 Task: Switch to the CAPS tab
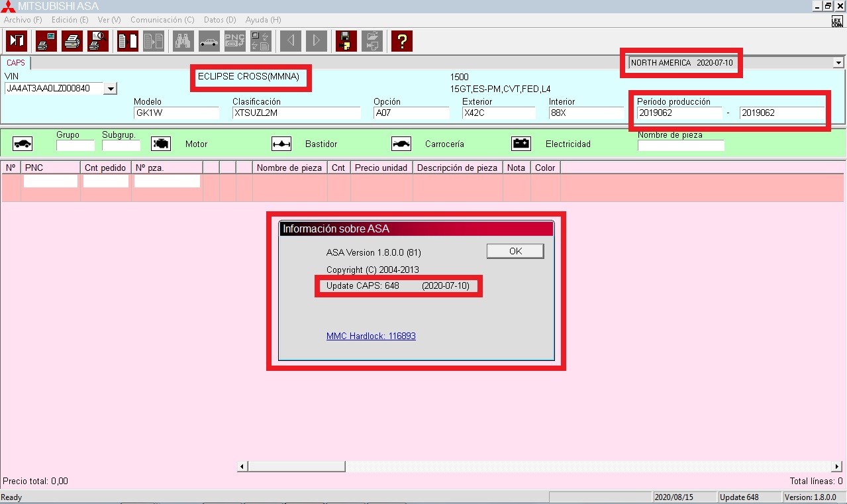(x=15, y=62)
